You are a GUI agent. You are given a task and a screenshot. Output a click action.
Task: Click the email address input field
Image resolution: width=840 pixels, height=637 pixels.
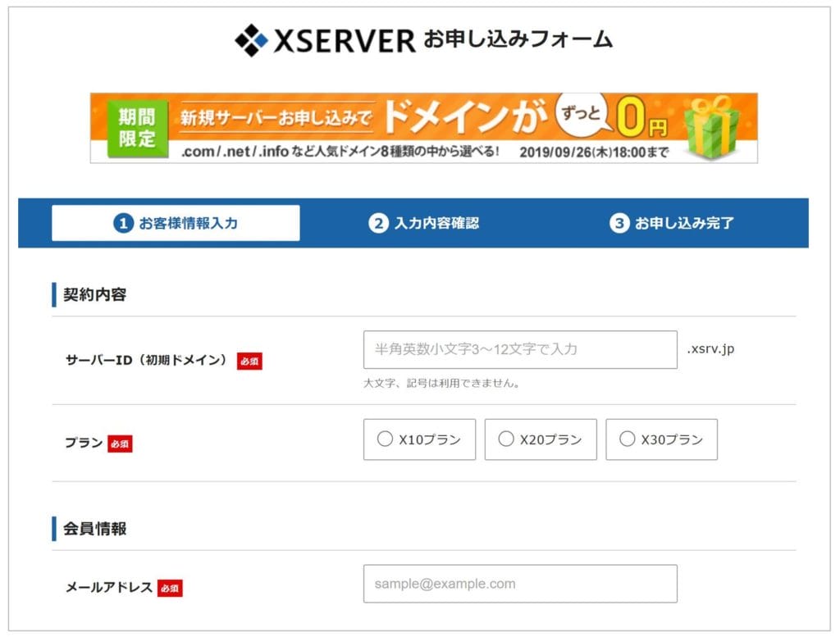[520, 584]
